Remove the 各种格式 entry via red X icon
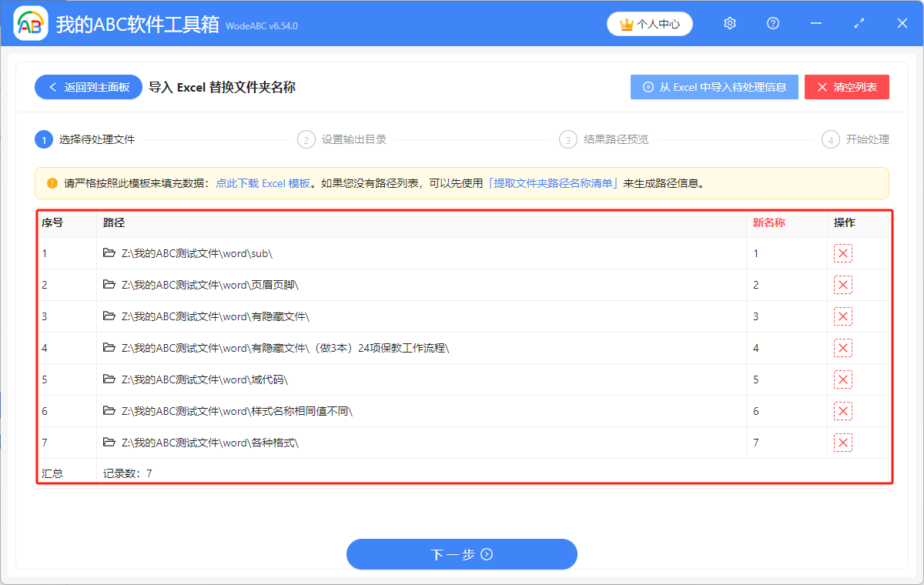The height and width of the screenshot is (585, 924). point(843,443)
